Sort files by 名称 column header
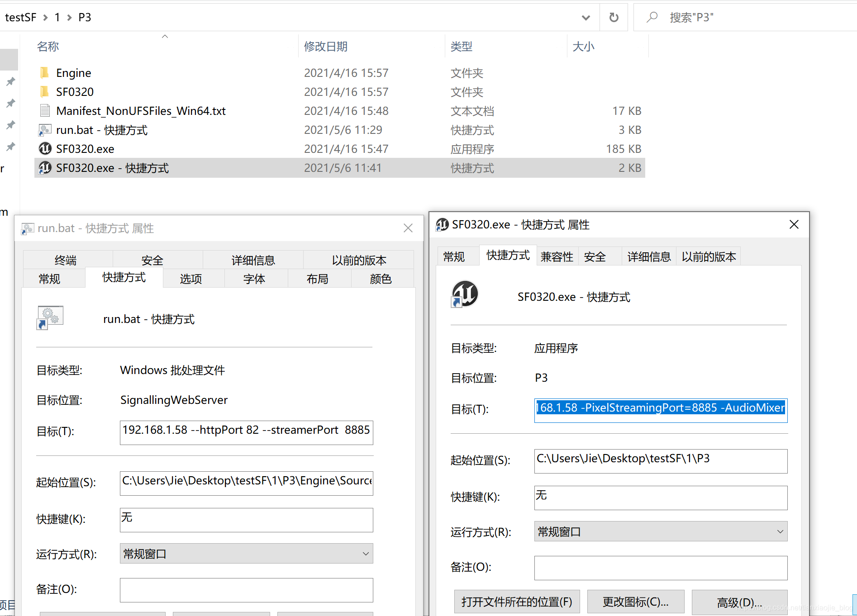 coord(48,46)
